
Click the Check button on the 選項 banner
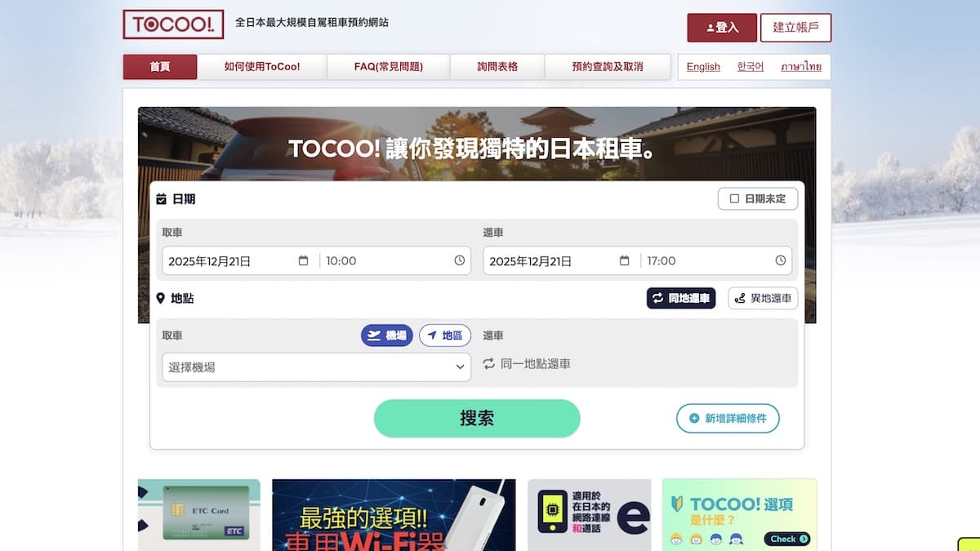coord(787,539)
